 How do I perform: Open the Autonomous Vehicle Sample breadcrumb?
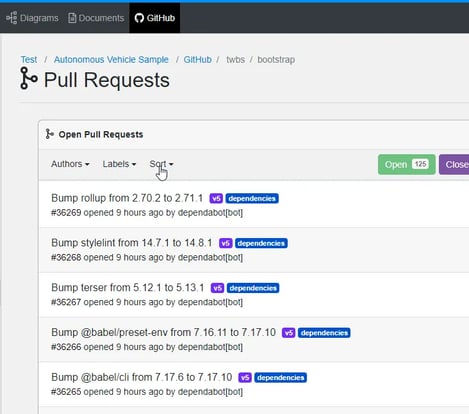point(111,60)
